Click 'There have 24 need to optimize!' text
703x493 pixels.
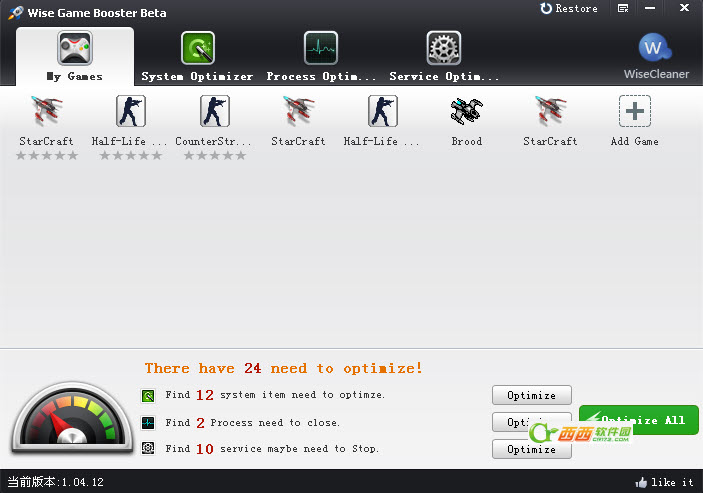283,368
